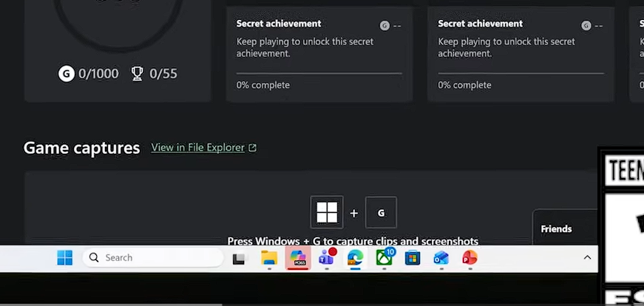Screen dimensions: 644x306
Task: Open Task View from the taskbar
Action: click(239, 259)
